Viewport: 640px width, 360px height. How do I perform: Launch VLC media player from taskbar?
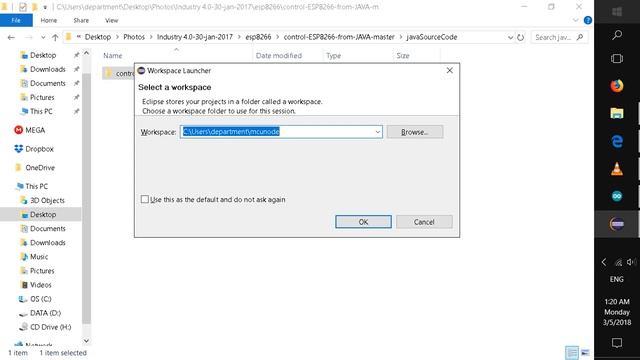(617, 169)
